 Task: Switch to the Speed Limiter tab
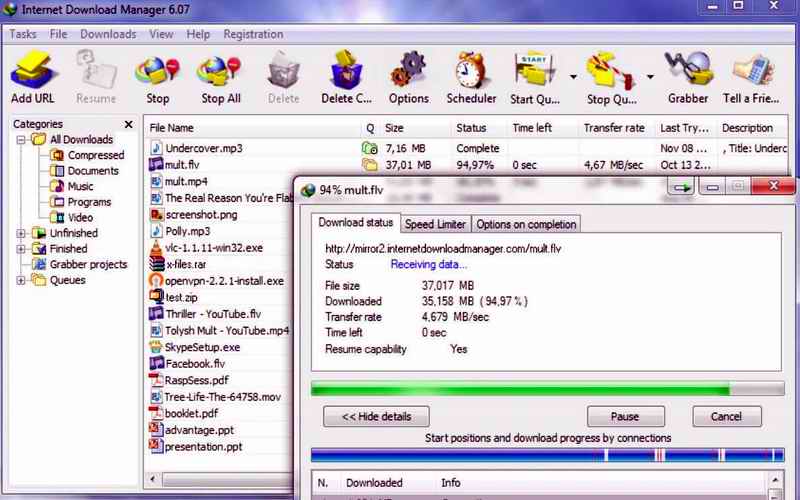435,224
